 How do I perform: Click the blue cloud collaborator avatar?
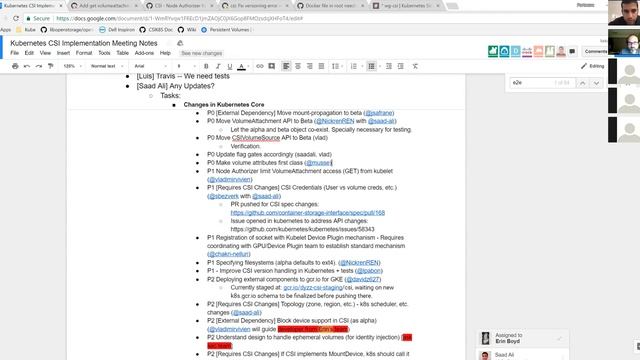[504, 51]
